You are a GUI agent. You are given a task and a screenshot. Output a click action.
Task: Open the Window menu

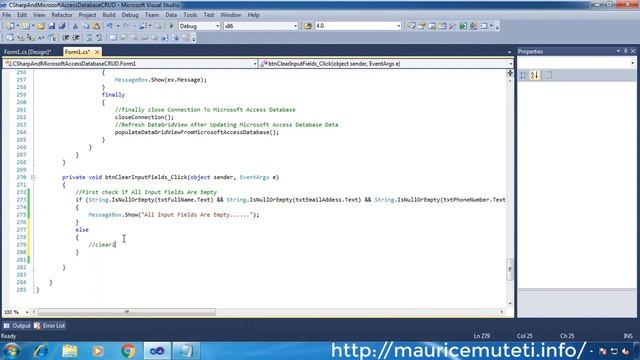click(x=231, y=15)
